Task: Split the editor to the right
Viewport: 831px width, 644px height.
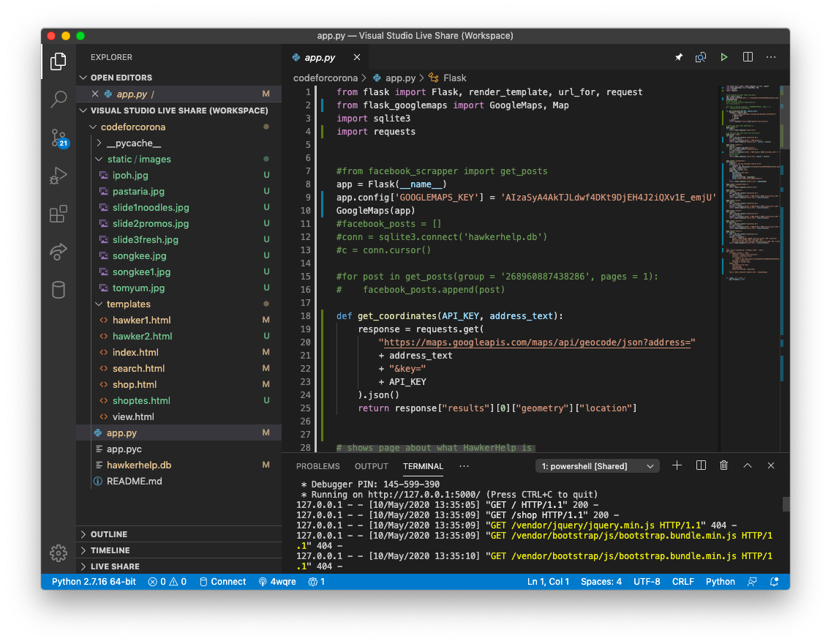Action: pos(748,57)
